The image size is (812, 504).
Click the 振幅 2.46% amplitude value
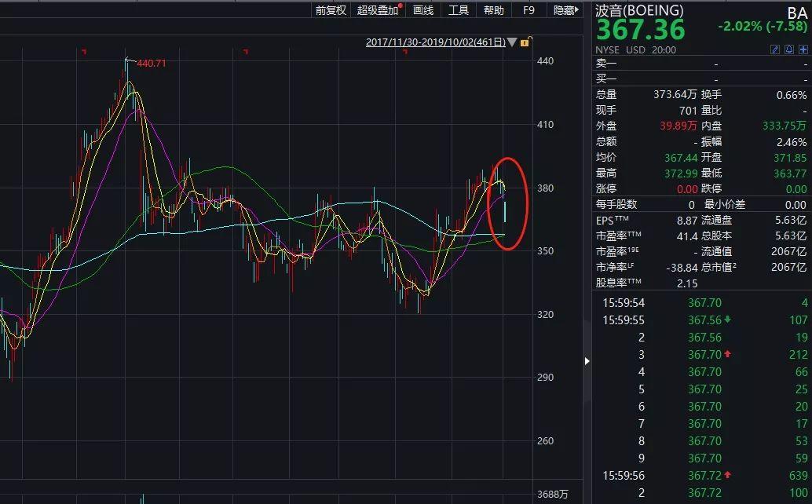(x=792, y=142)
